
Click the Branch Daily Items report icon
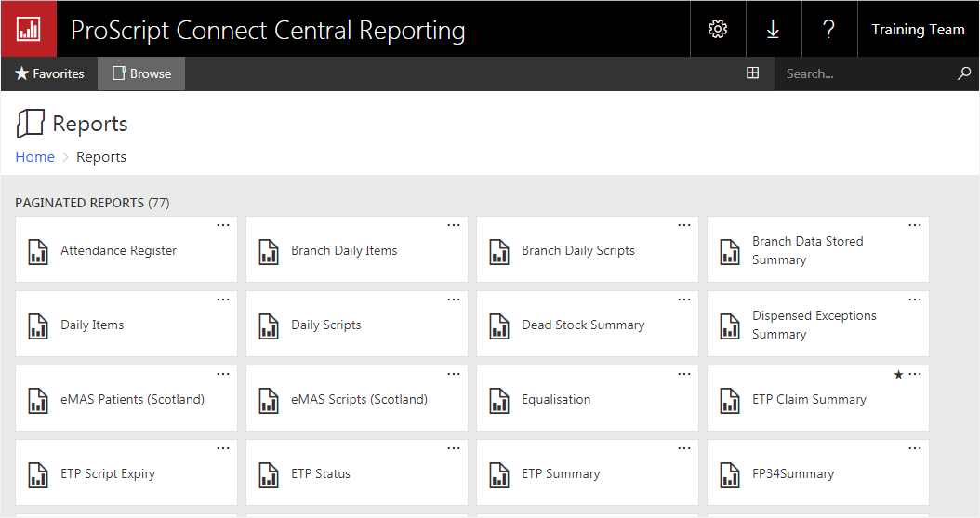coord(269,252)
